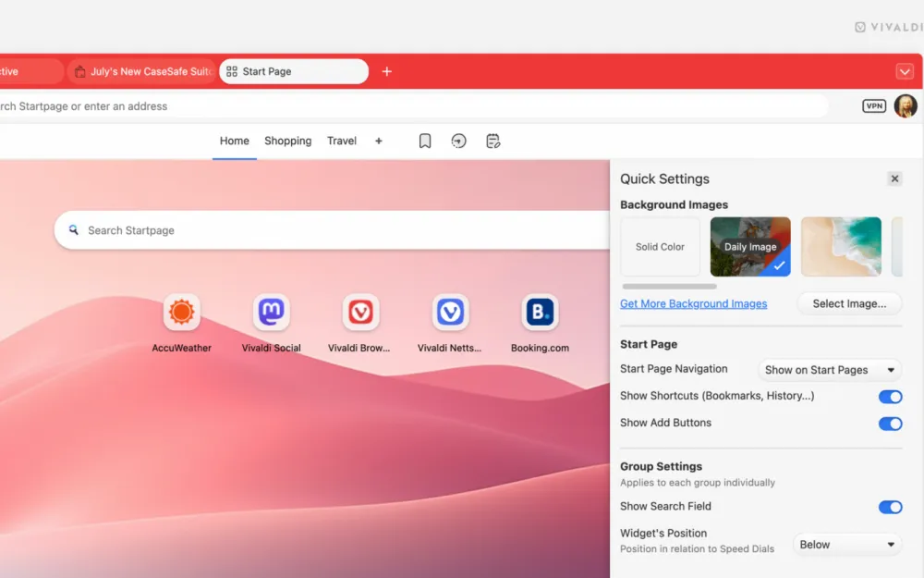Image resolution: width=924 pixels, height=578 pixels.
Task: Toggle Show Shortcuts (Bookmarks, History...) switch
Action: 890,397
